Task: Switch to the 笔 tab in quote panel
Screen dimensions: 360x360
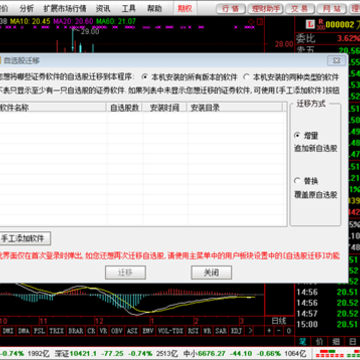Action: [x=303, y=341]
